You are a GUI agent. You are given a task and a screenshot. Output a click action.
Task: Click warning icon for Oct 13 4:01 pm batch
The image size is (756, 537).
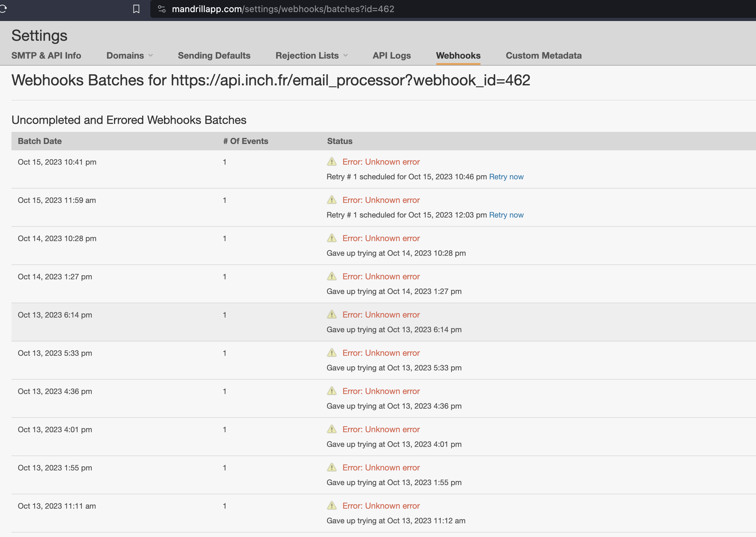coord(332,429)
